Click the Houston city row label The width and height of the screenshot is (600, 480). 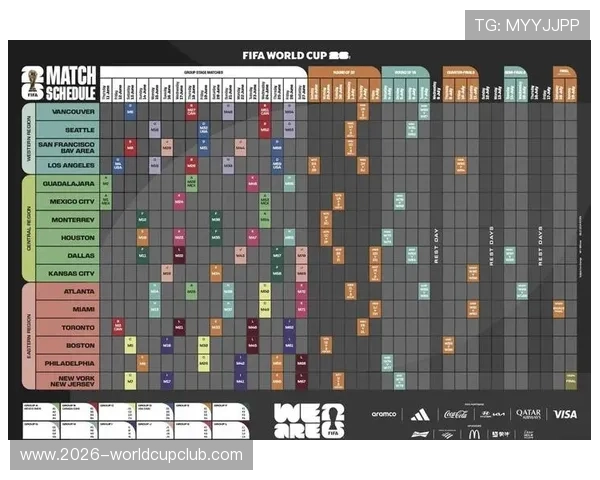tap(68, 238)
